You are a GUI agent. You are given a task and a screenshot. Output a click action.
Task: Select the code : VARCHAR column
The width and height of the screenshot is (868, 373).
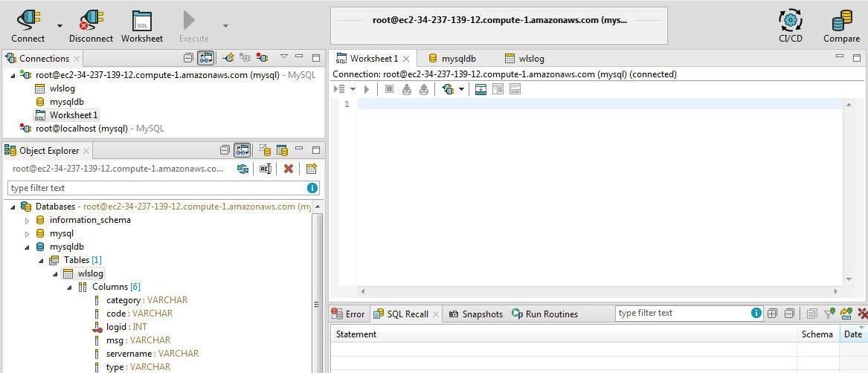(139, 314)
